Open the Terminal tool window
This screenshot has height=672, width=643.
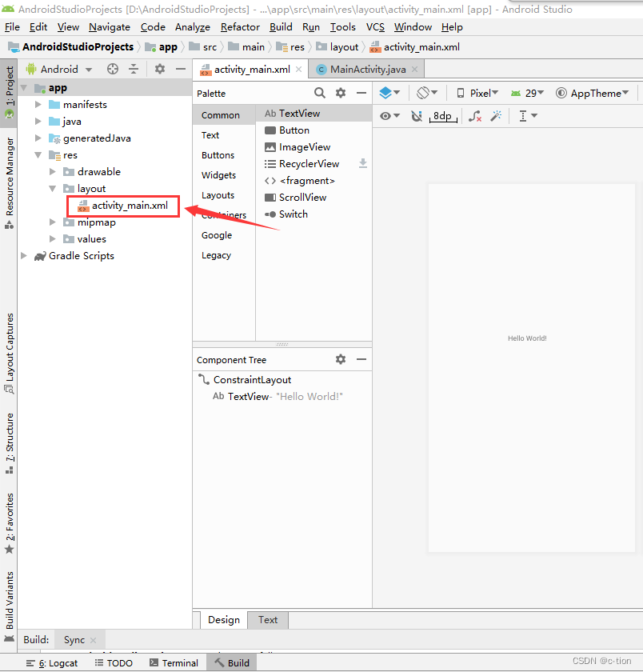click(174, 663)
